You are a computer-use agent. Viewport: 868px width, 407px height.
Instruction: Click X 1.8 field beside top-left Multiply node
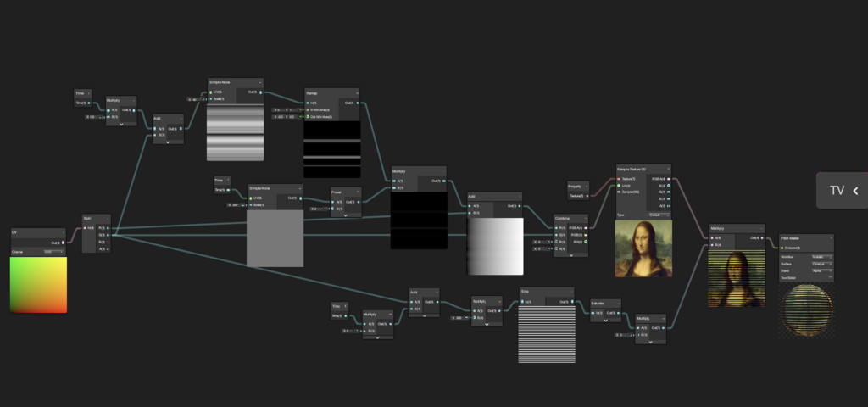point(95,117)
